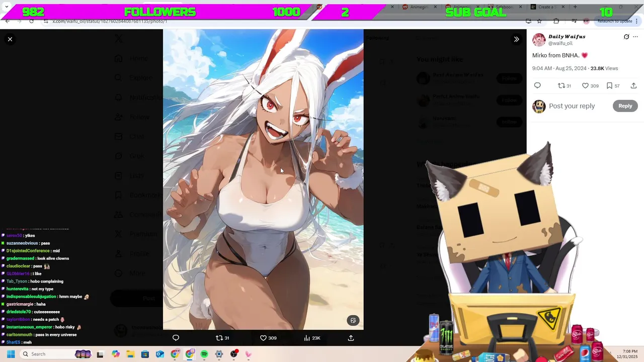The width and height of the screenshot is (644, 362).
Task: Close the Create a... tab
Action: click(x=563, y=7)
